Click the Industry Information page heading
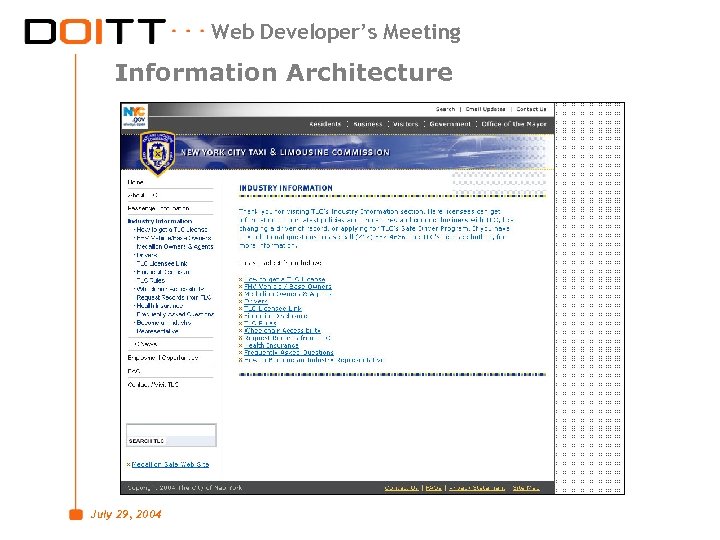Viewport: 720px width, 540px height. (286, 188)
